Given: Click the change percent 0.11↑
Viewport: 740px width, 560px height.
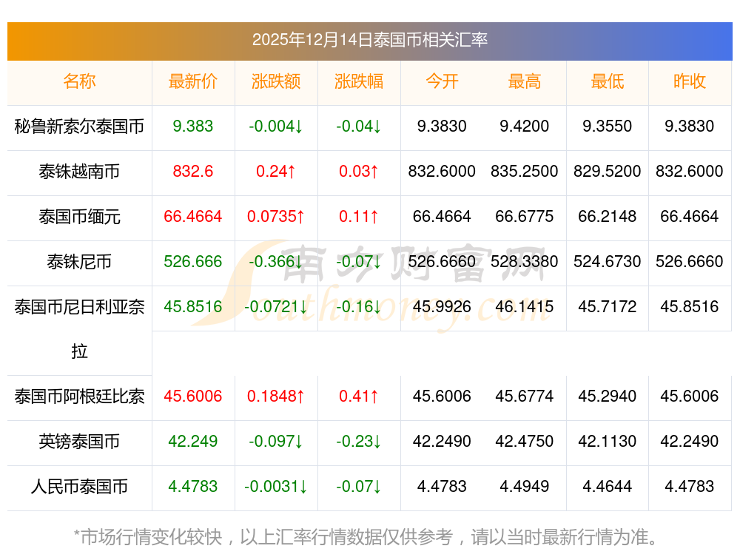Looking at the screenshot, I should [x=359, y=216].
